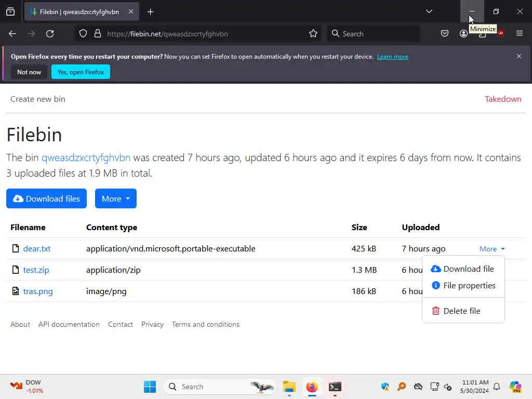Click the Windows taskbar Search box
The height and width of the screenshot is (399, 532).
coord(220,387)
